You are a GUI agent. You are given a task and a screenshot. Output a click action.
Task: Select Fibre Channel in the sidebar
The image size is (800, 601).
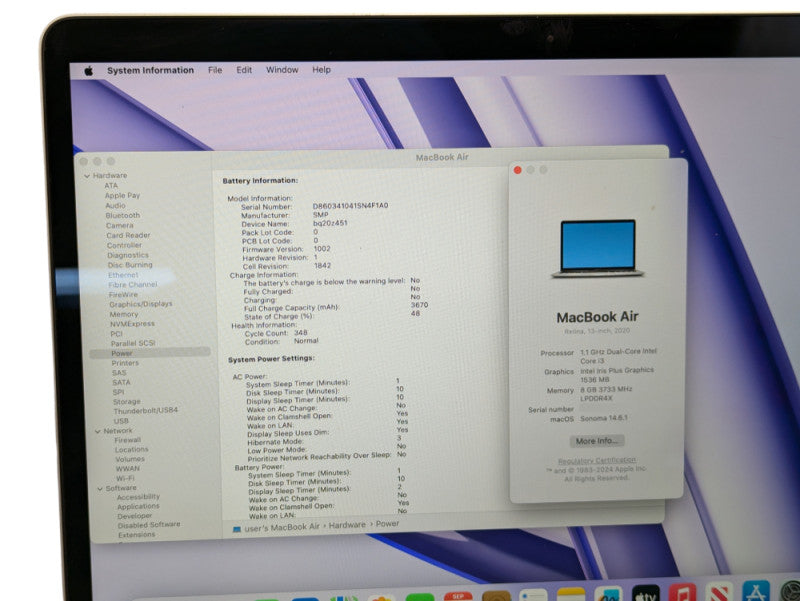point(133,285)
